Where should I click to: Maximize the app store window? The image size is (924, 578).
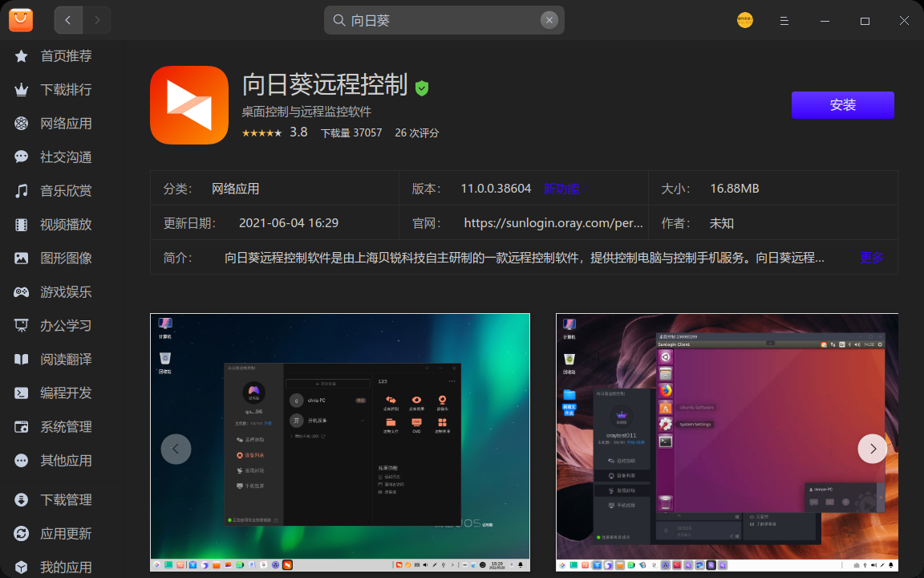[x=865, y=21]
